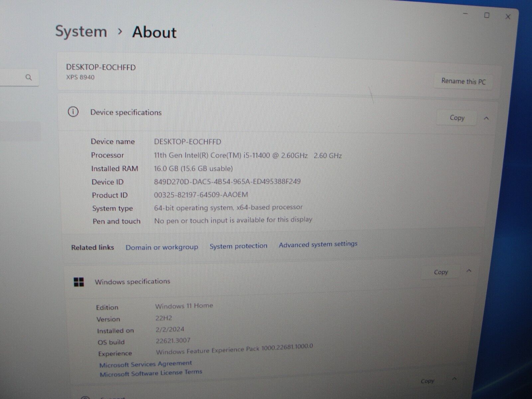Maximize the Settings window
Screen dimensions: 532x399
click(x=487, y=15)
